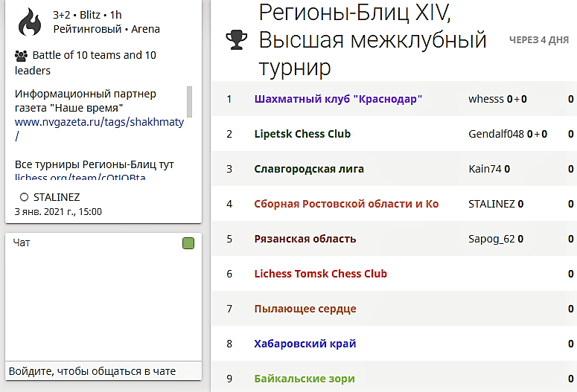Open leader STALINEZ in Ростовской row
Image resolution: width=577 pixels, height=392 pixels.
491,204
